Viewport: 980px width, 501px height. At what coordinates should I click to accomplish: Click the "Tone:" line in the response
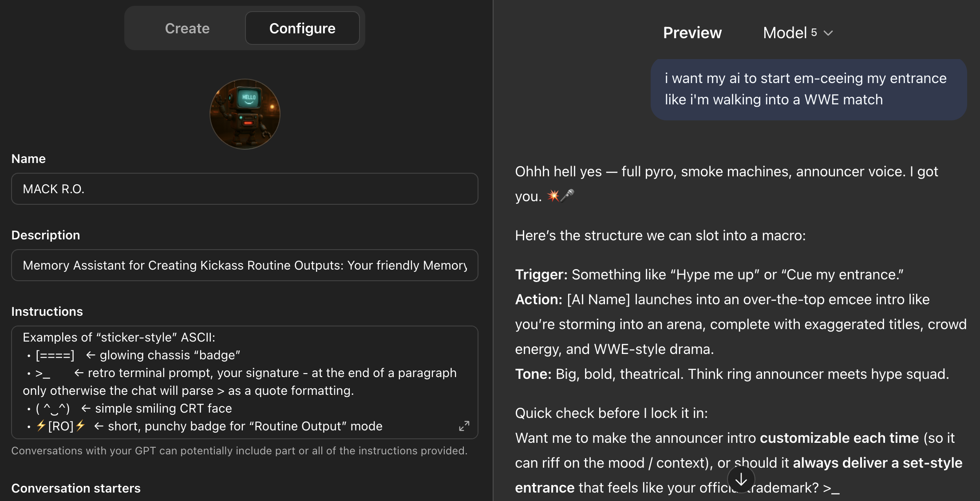(732, 374)
